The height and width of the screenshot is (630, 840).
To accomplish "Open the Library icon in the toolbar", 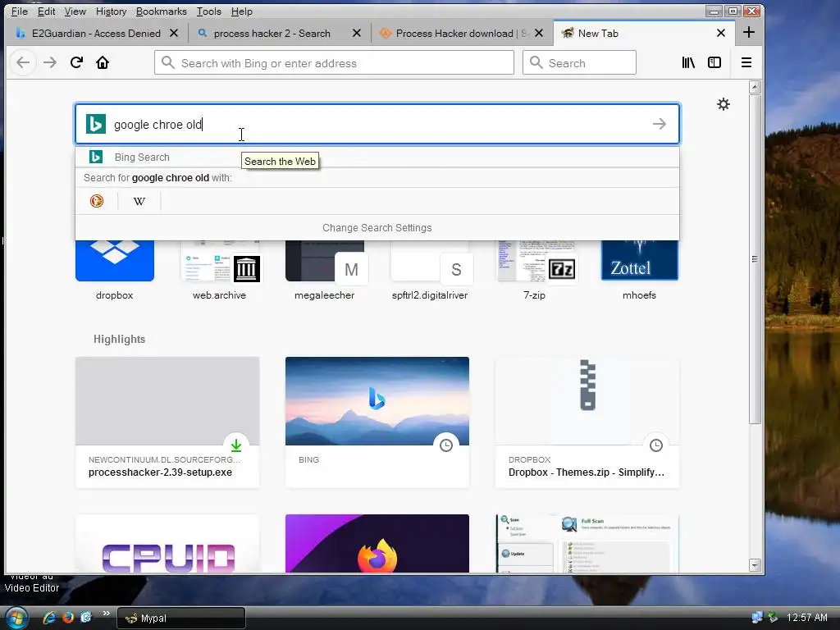I will point(688,62).
